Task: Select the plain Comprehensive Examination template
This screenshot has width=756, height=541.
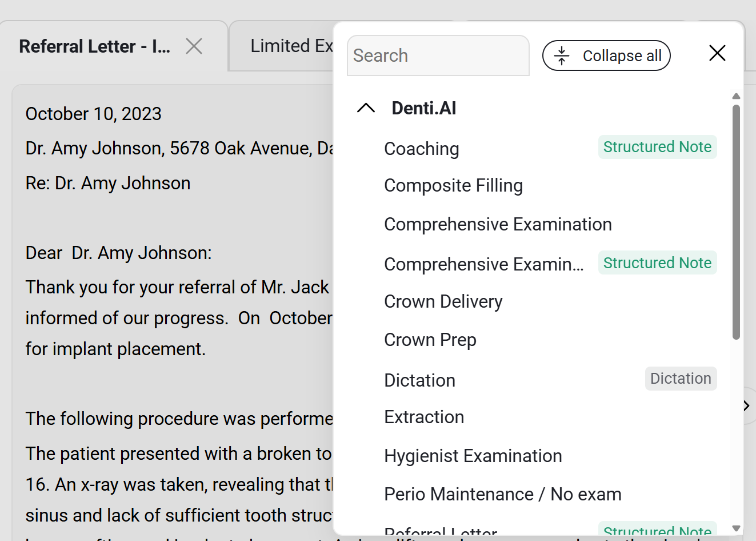Action: click(x=498, y=224)
